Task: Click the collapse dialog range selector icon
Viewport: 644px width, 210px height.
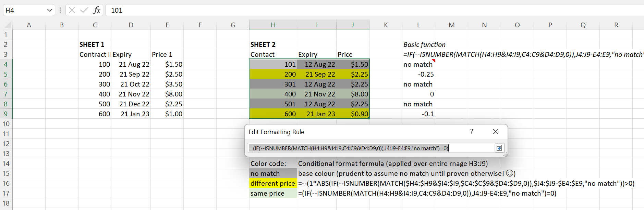Action: pos(499,148)
